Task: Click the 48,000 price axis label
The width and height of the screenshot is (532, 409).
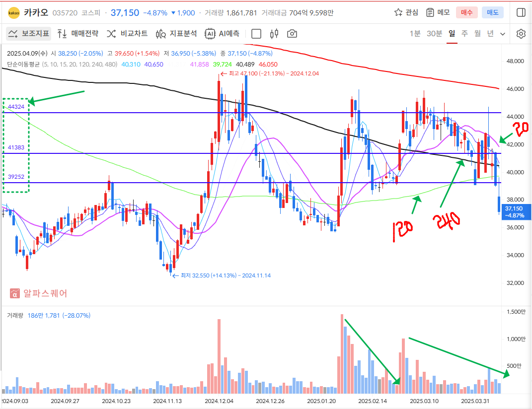Action: pos(515,61)
